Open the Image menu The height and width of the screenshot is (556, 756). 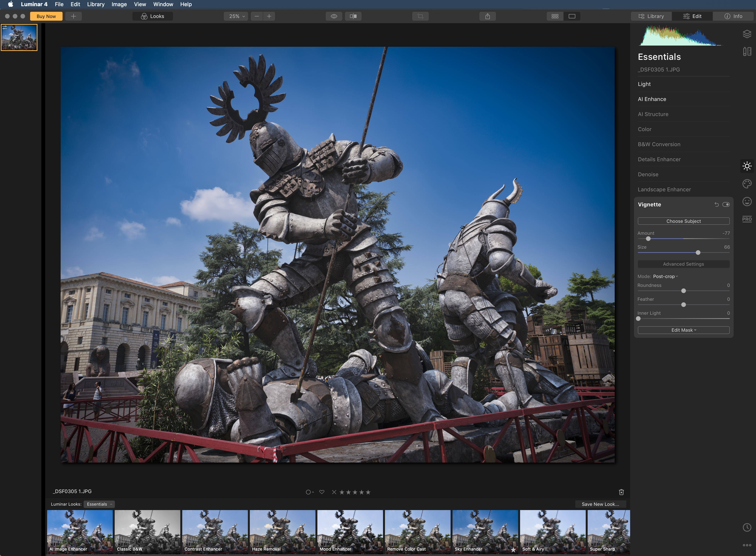[x=119, y=4]
